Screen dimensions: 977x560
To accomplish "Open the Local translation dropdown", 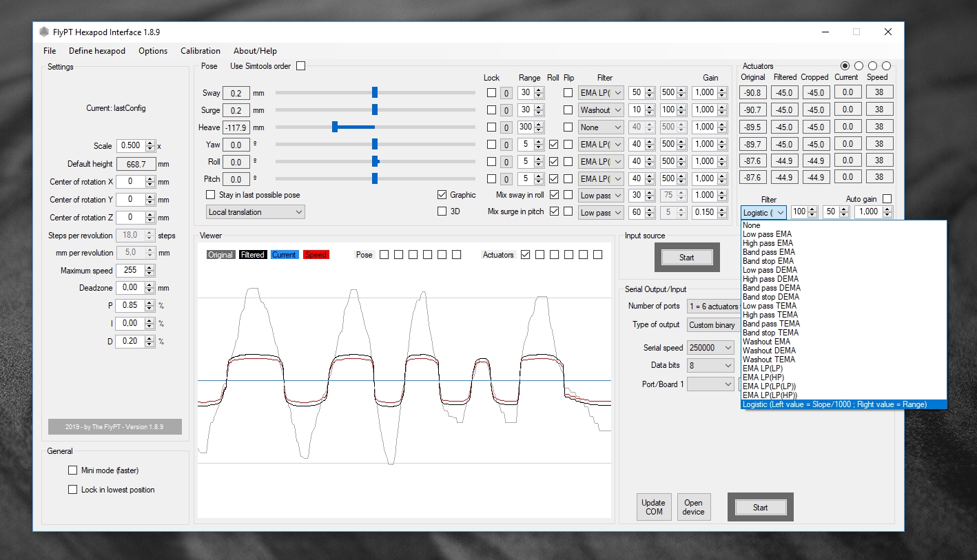I will click(x=256, y=212).
